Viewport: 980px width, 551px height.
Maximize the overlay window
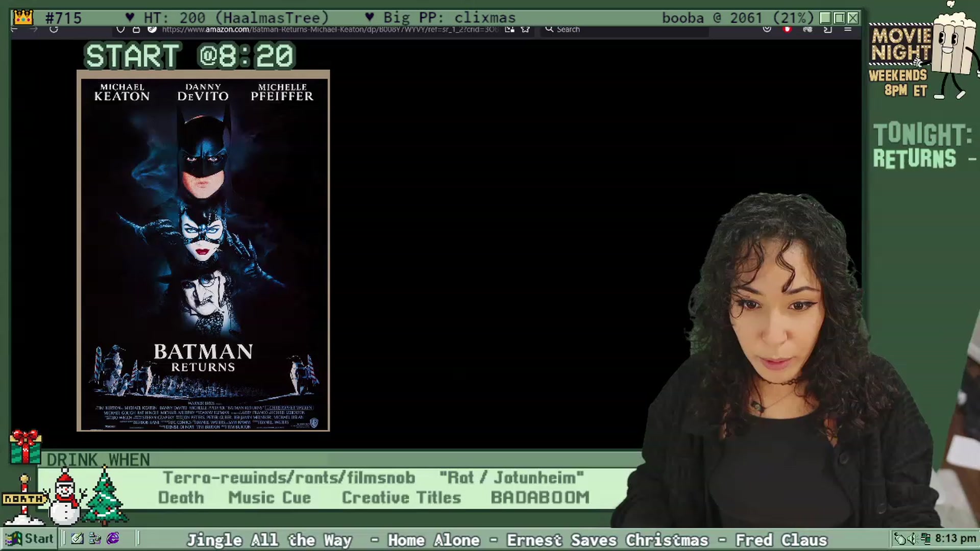click(x=840, y=18)
